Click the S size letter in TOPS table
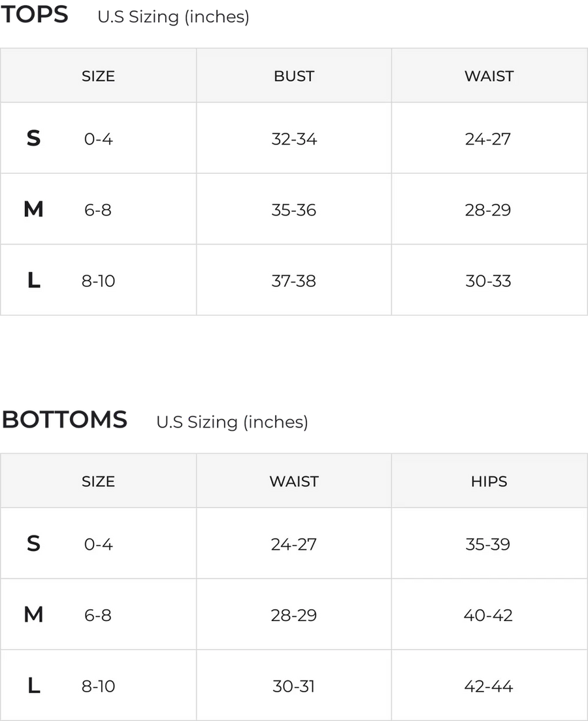Screen dimensions: 588x721 coord(33,139)
